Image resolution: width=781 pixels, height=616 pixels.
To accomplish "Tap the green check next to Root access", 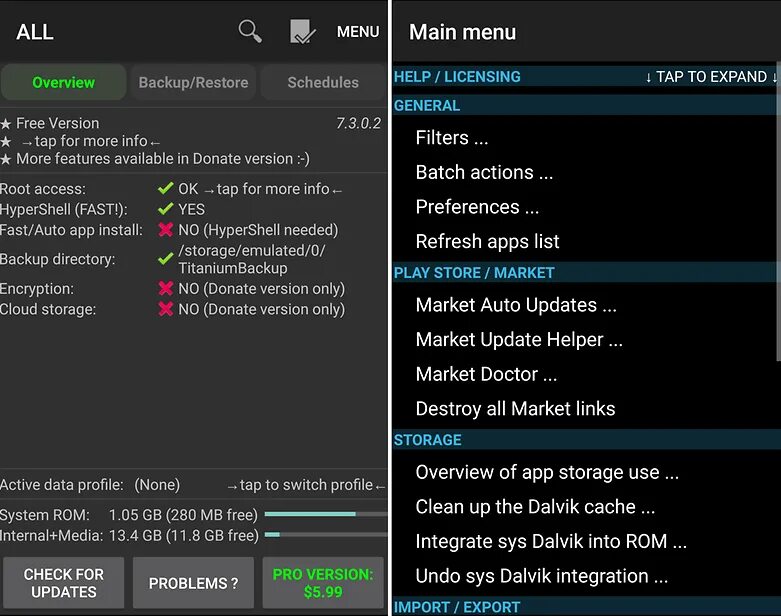I will (165, 189).
